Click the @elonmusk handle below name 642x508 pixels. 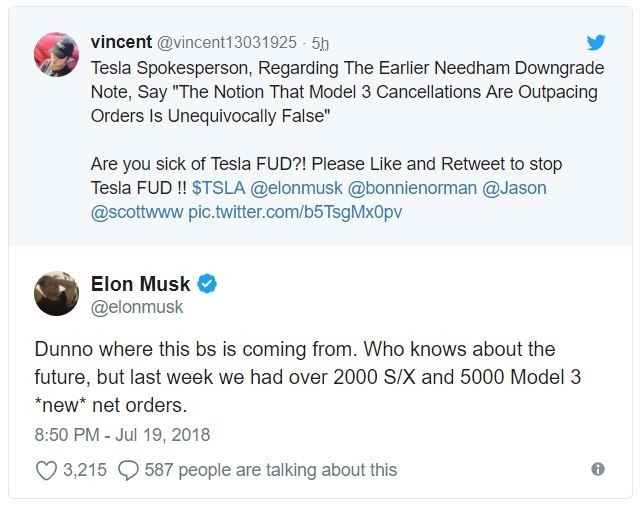tap(137, 307)
